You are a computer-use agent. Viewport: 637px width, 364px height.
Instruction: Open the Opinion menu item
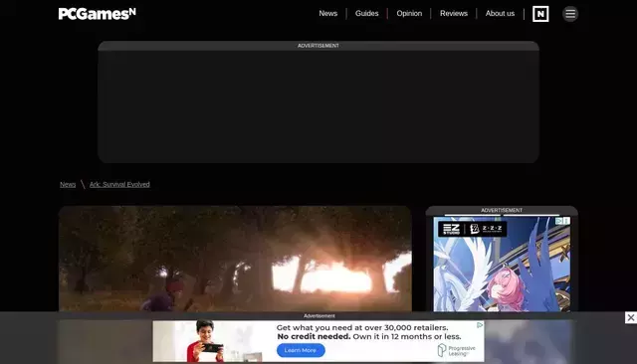point(409,13)
